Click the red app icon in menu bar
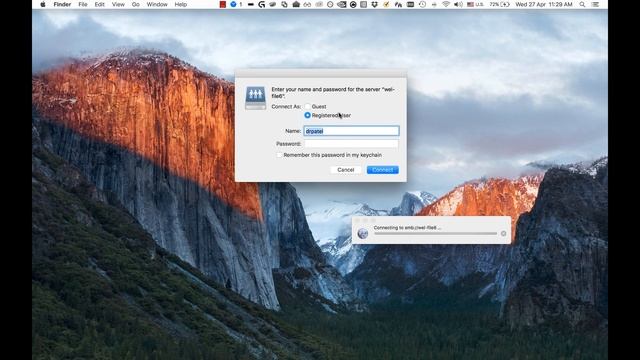Image resolution: width=640 pixels, height=360 pixels. (223, 4)
